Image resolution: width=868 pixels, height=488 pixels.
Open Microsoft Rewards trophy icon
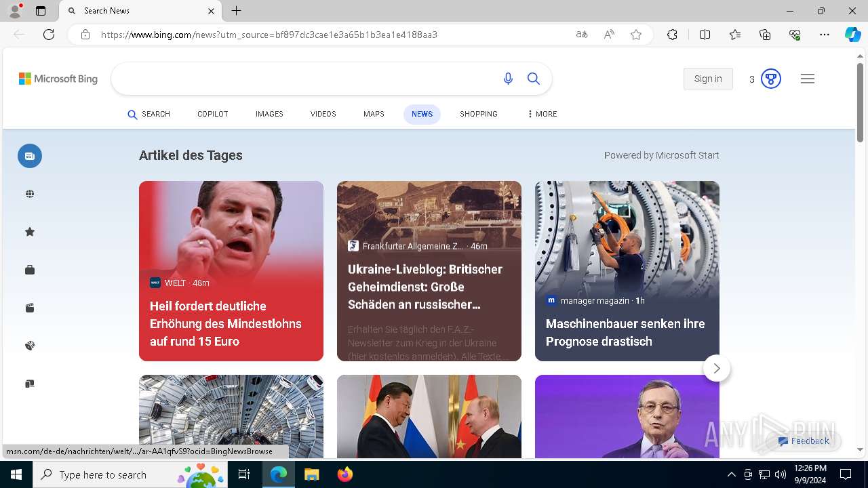tap(770, 79)
